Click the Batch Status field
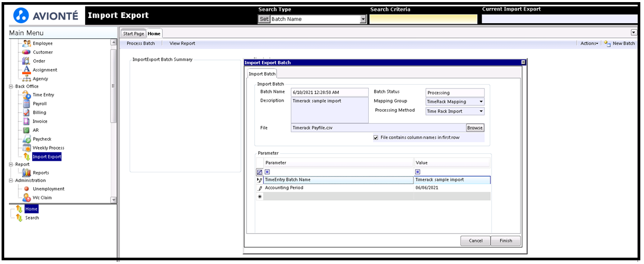Screen dimensions: 644x264 pos(455,93)
